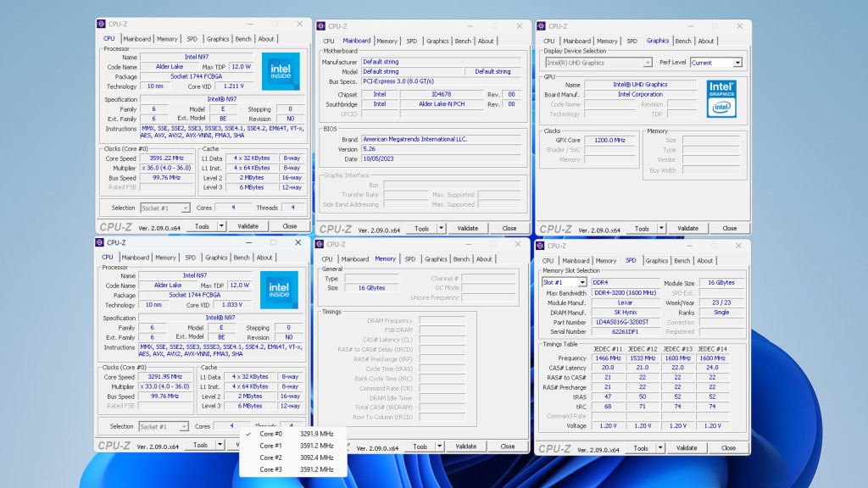Click Close button in the SPD window
Screen dimensions: 868x488
728,447
